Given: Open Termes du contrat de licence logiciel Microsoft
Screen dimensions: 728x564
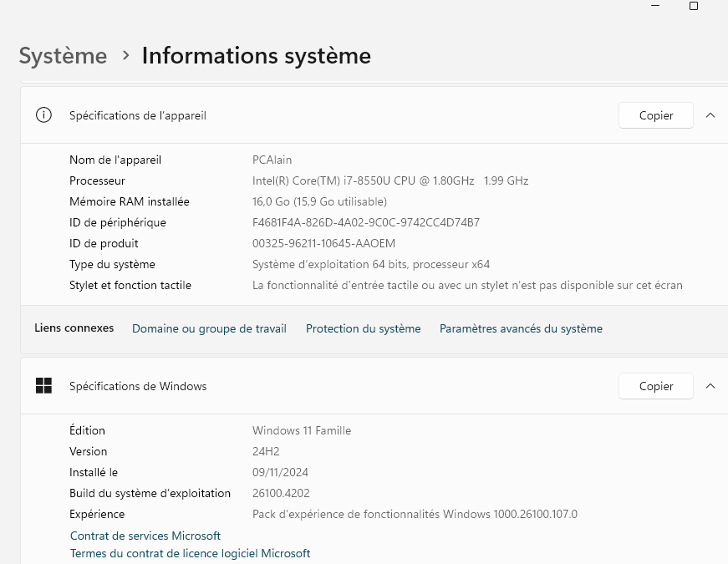Looking at the screenshot, I should [190, 553].
